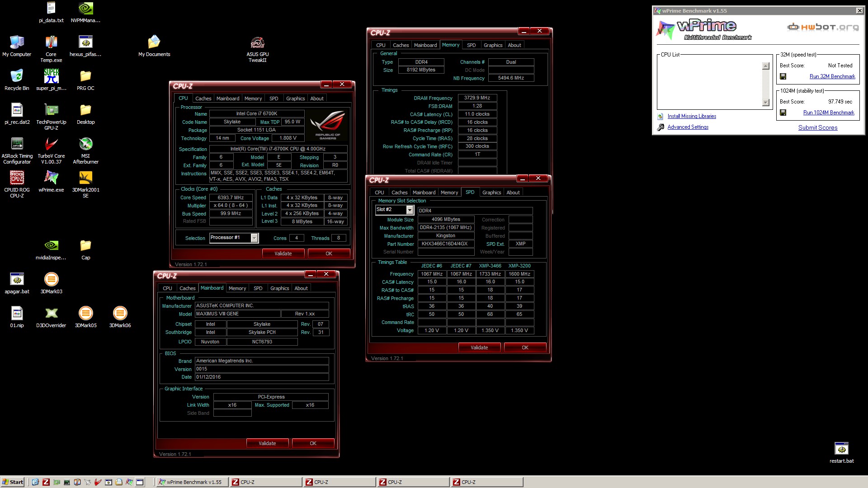868x488 pixels.
Task: Click Install Missing Libraries link
Action: coord(692,116)
